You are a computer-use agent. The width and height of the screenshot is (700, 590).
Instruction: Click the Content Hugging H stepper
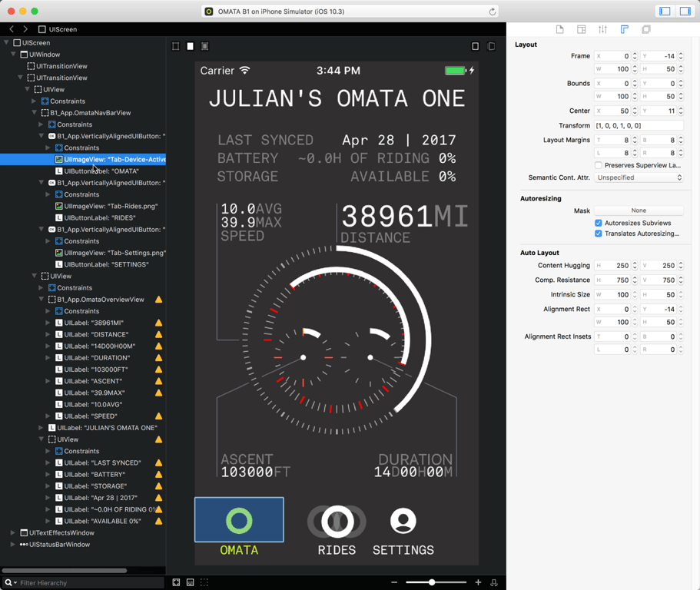tap(635, 266)
